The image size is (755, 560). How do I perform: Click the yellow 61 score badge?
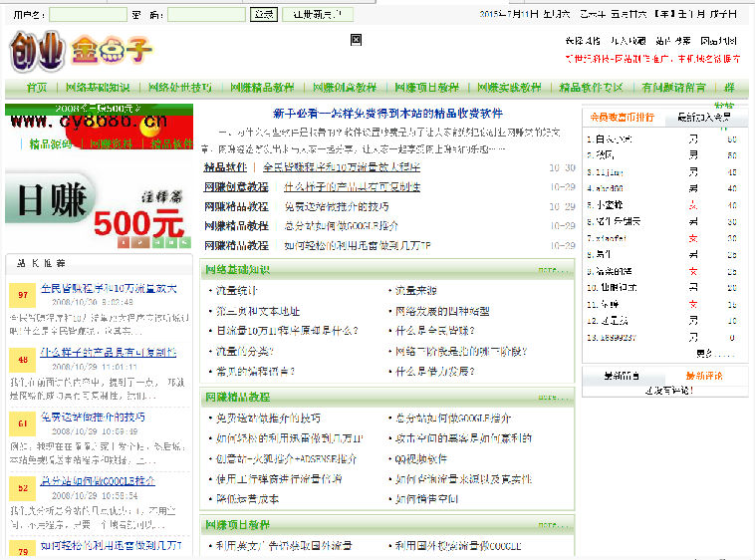coord(23,423)
